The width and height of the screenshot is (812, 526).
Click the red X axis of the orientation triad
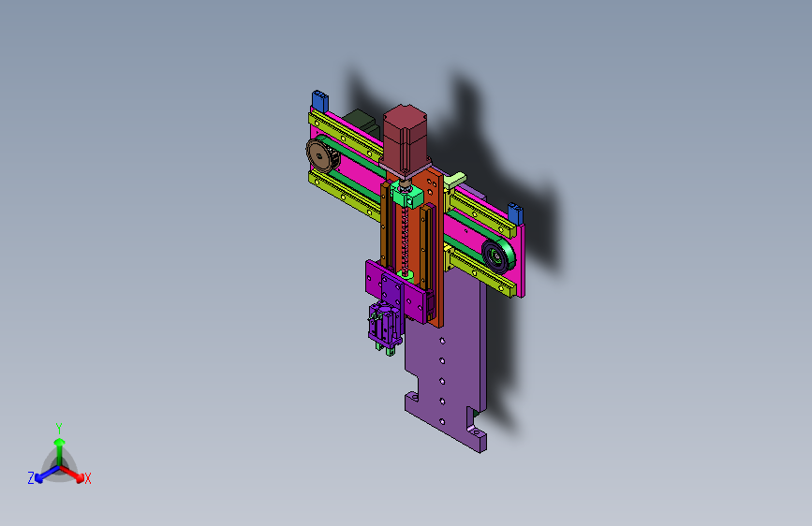tap(74, 474)
